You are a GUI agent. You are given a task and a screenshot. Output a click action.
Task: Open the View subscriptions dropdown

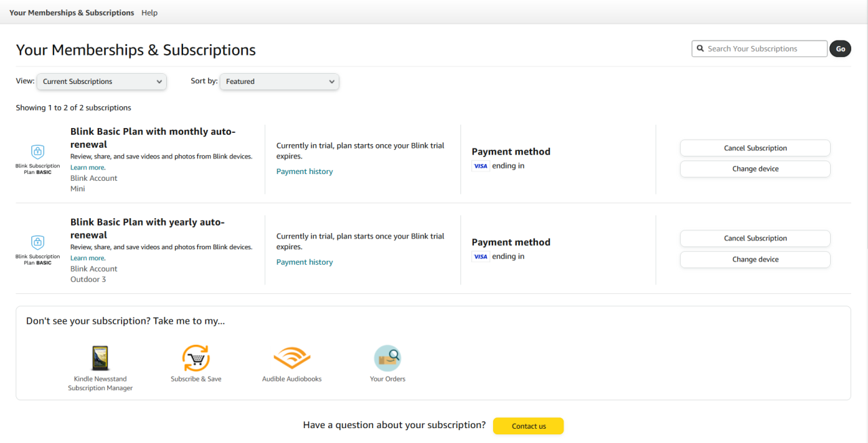[x=100, y=81]
